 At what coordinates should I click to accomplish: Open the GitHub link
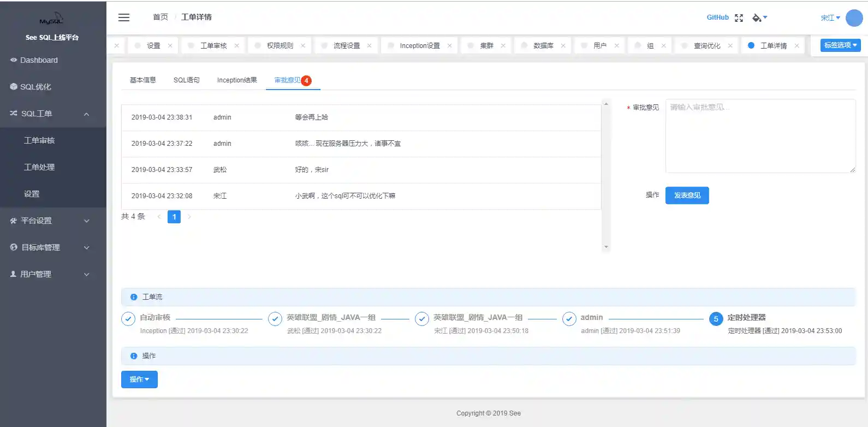[717, 17]
